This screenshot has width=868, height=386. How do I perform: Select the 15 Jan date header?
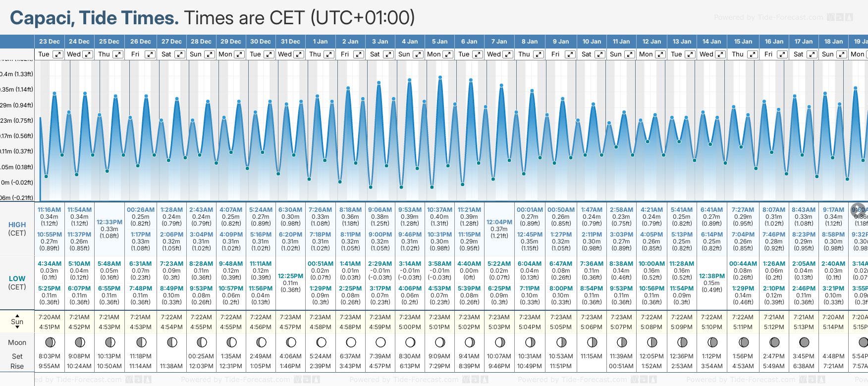pos(743,42)
